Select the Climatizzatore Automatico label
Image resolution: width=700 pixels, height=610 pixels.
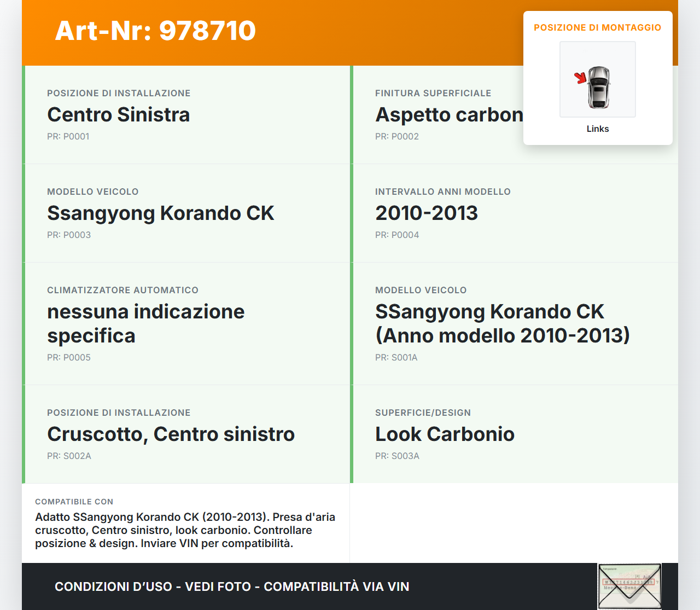122,290
